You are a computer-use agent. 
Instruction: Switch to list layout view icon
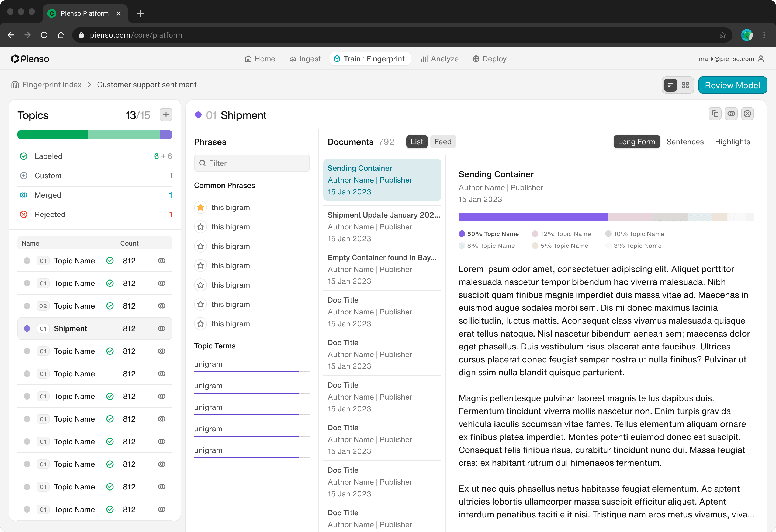click(670, 85)
